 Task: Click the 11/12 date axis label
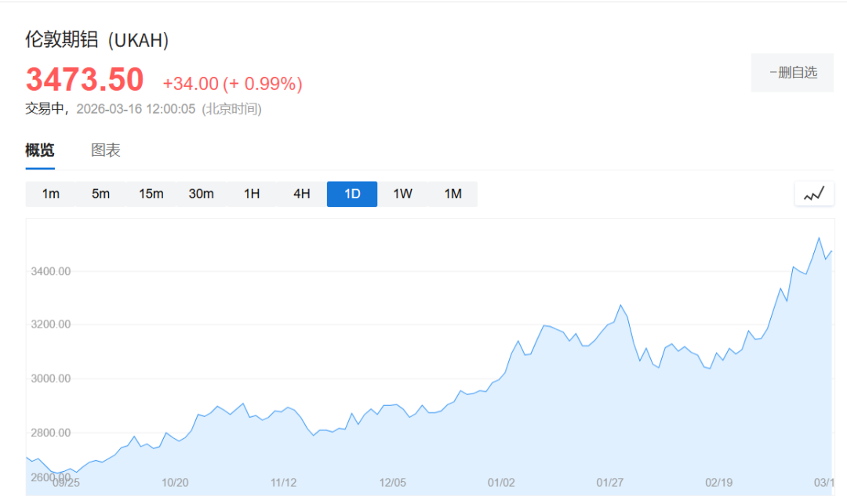click(283, 482)
